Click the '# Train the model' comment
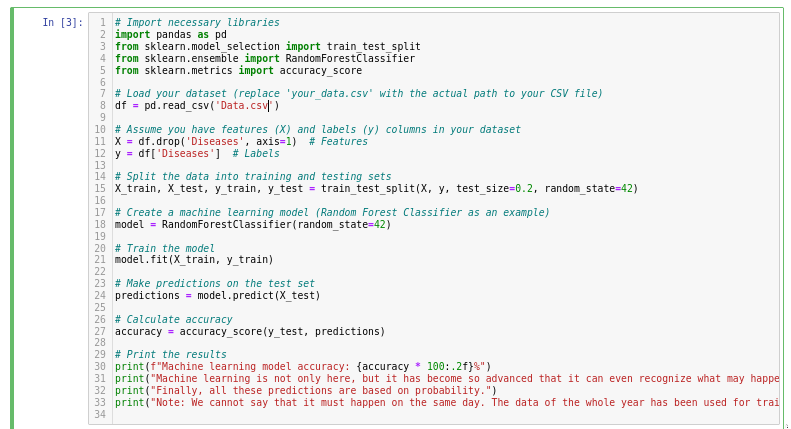The image size is (791, 429). point(165,248)
